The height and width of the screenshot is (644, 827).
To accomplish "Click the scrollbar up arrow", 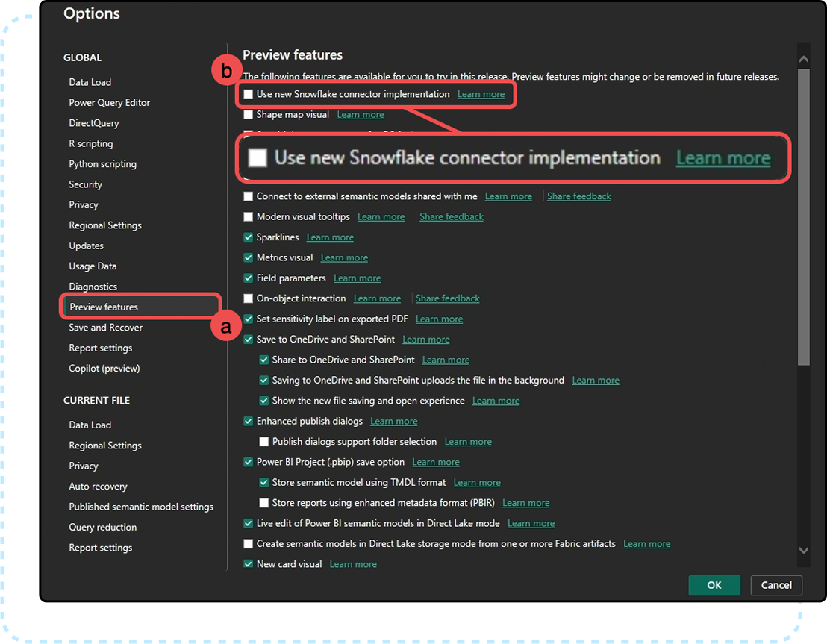I will coord(803,59).
